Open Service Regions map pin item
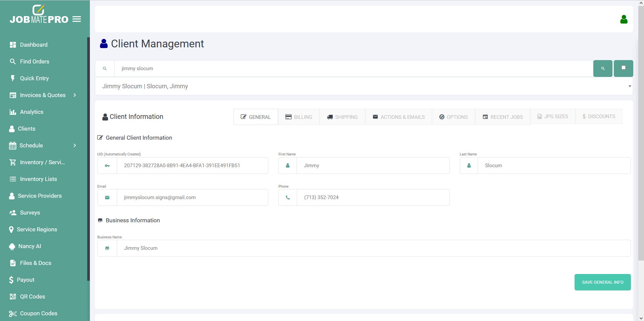644x321 pixels. tap(37, 229)
